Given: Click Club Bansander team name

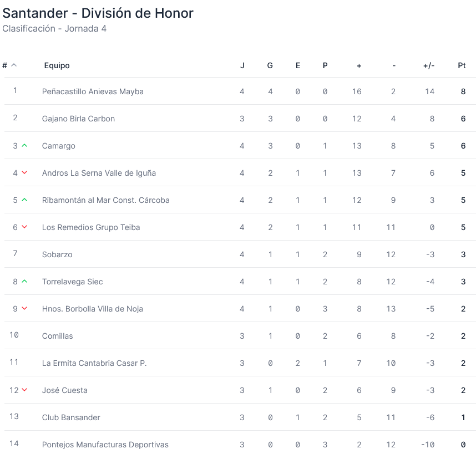Looking at the screenshot, I should click(71, 417).
